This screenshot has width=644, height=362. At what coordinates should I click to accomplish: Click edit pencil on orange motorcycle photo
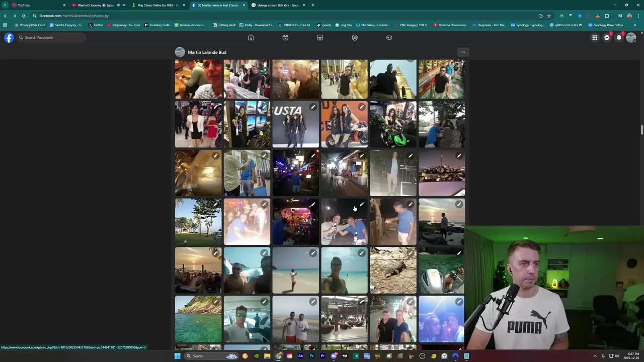click(x=362, y=107)
